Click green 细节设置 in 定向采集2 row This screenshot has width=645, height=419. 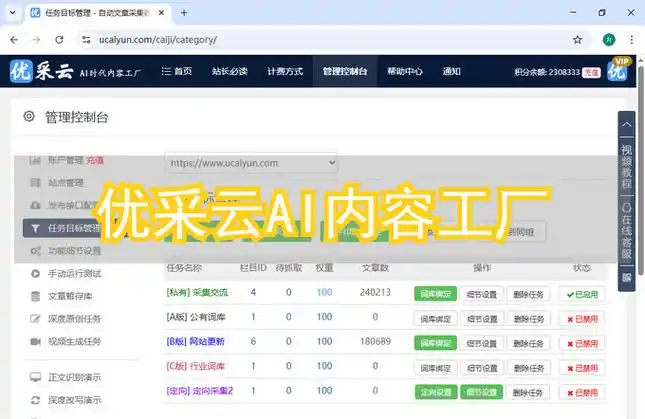point(482,392)
